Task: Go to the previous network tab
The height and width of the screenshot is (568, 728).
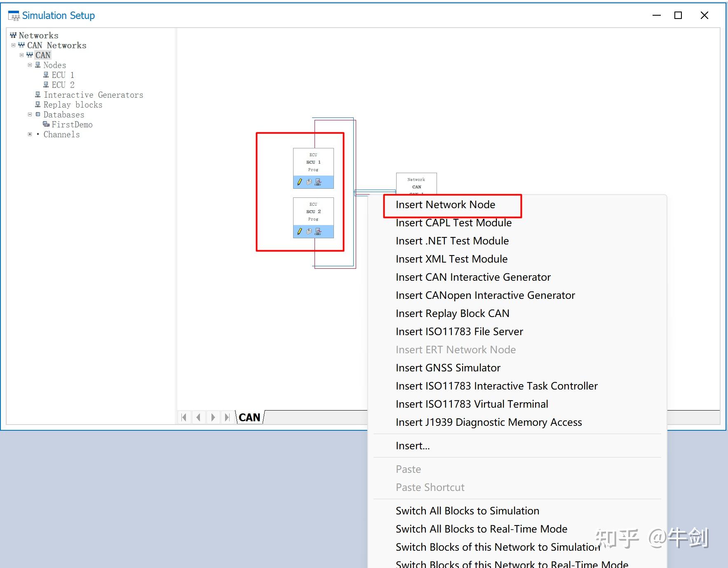Action: (198, 417)
